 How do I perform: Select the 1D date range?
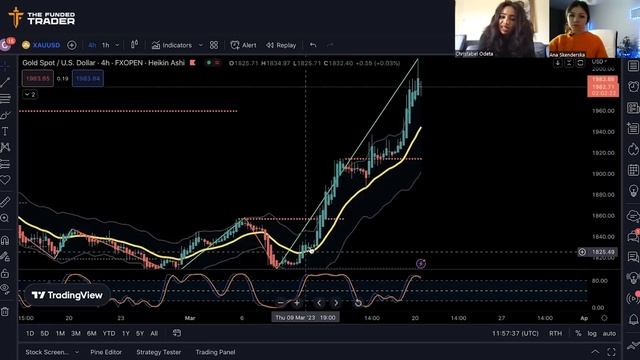30,333
